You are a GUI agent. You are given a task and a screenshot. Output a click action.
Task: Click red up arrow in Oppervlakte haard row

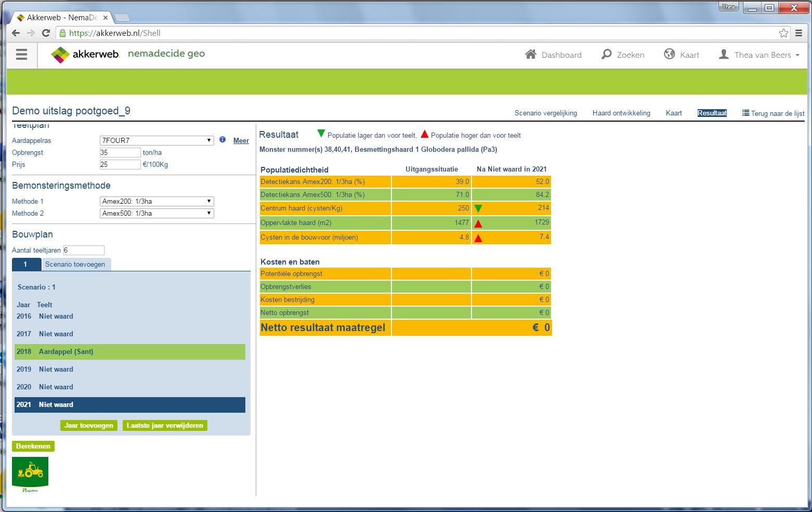pos(478,224)
